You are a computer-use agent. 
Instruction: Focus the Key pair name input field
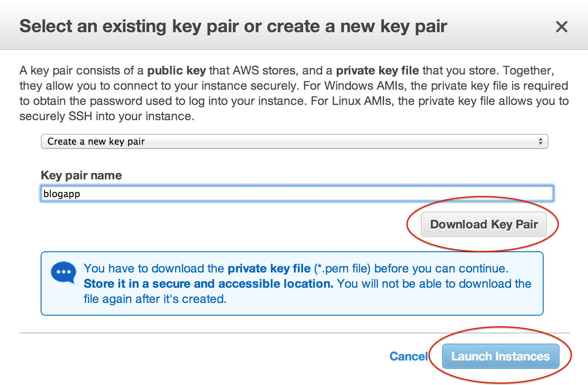[297, 194]
